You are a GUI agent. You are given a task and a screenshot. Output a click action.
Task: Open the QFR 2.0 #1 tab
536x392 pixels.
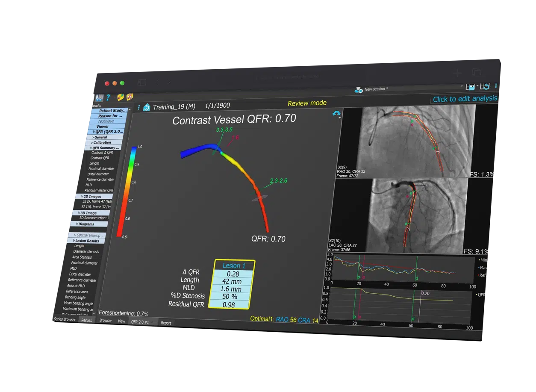coord(140,322)
